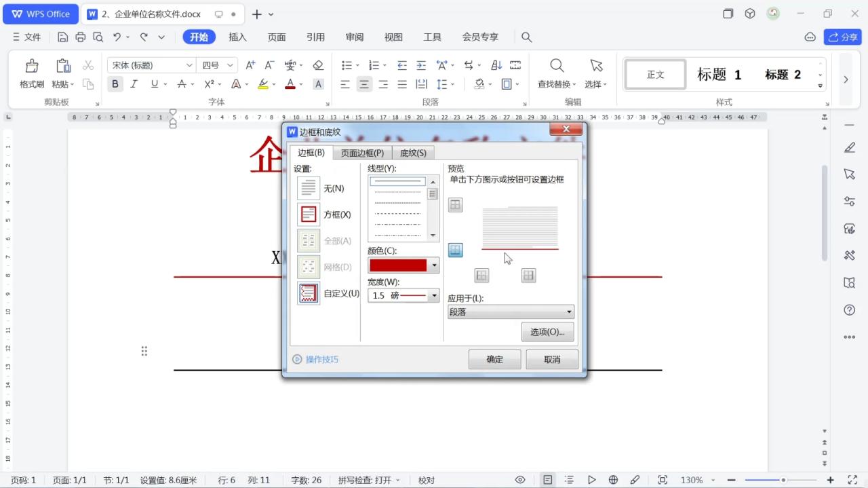Image resolution: width=868 pixels, height=488 pixels.
Task: Expand the font color dropdown arrow
Action: (x=300, y=84)
